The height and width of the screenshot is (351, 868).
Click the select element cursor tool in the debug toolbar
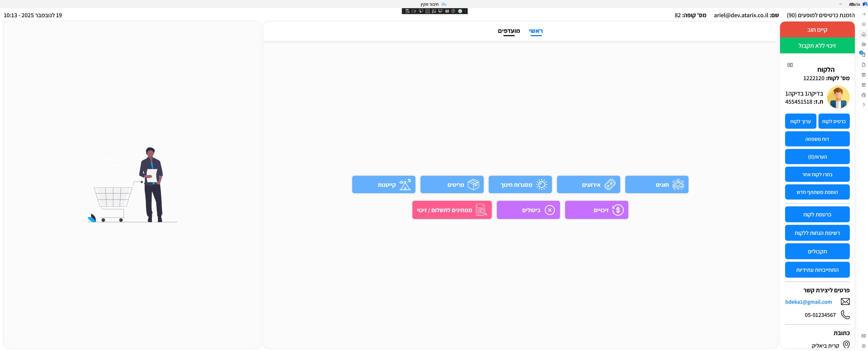(421, 11)
